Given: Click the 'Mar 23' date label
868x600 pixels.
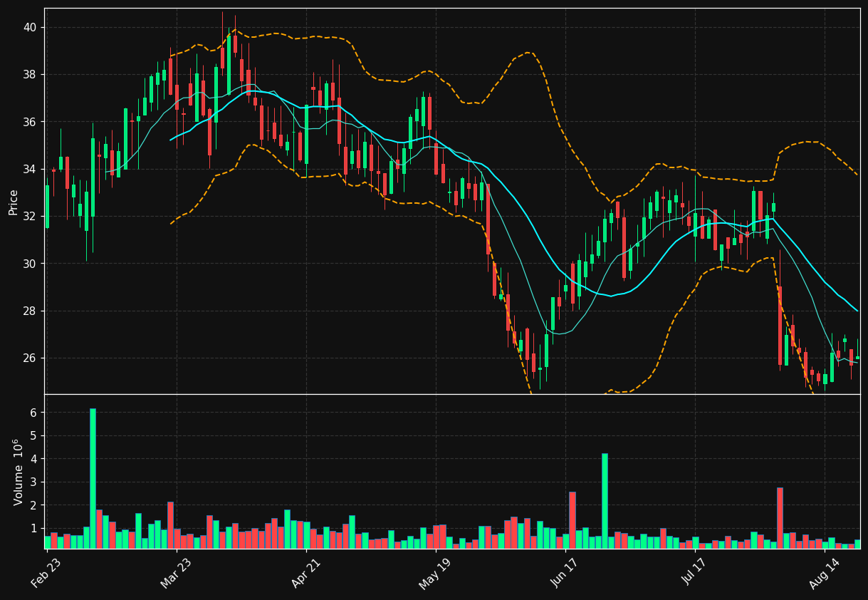Looking at the screenshot, I should tap(176, 574).
